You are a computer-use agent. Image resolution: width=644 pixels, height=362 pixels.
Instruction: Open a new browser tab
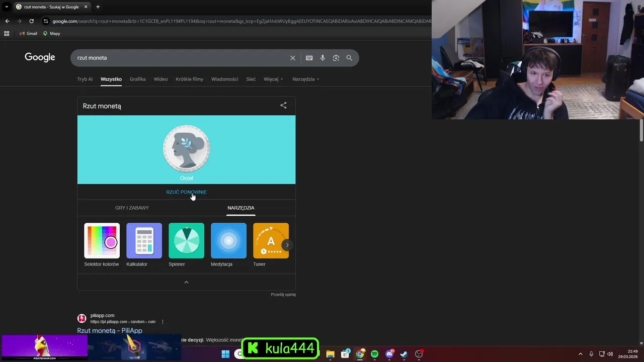98,7
